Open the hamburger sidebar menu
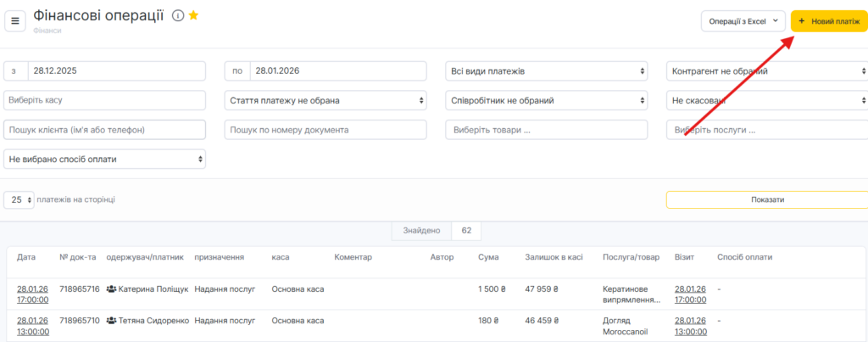868x342 pixels. click(14, 20)
